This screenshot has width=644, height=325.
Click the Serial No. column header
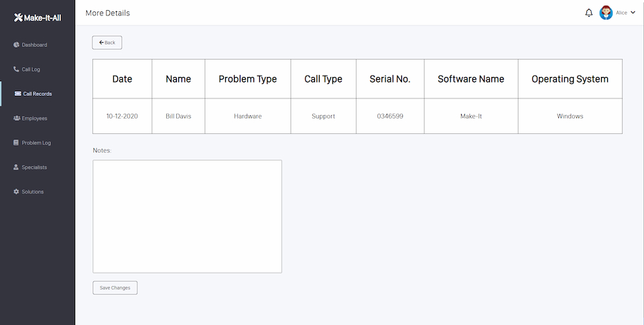390,79
